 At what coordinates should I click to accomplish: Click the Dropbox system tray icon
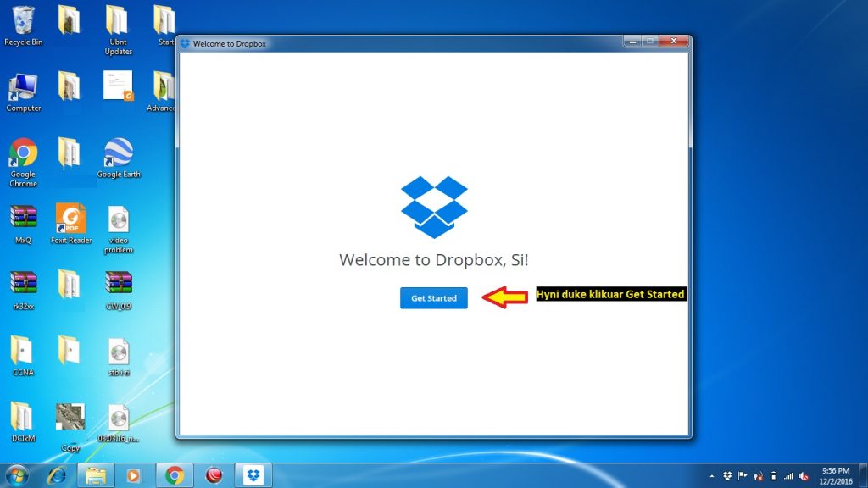click(727, 476)
